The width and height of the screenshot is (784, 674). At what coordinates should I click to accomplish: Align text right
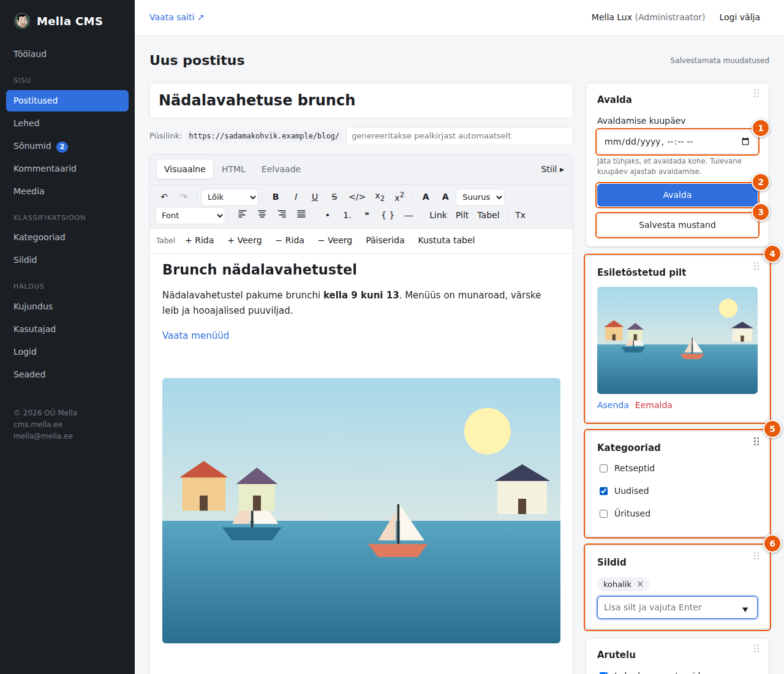tap(282, 214)
